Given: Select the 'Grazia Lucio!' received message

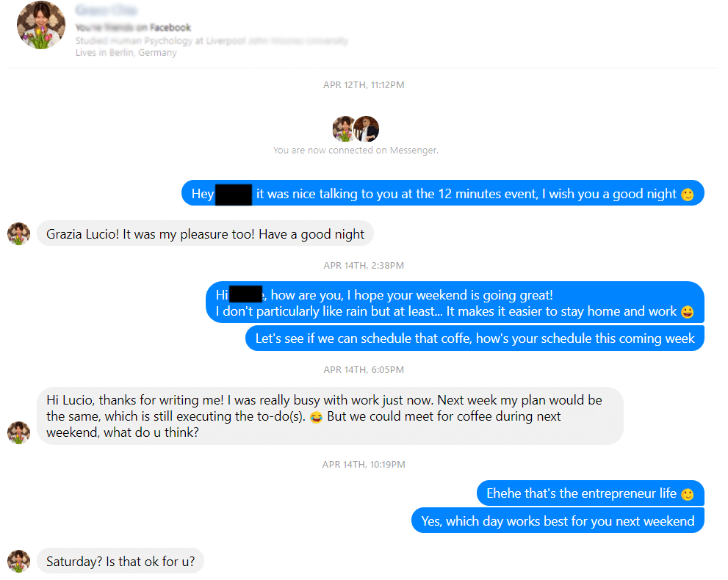Looking at the screenshot, I should click(205, 233).
